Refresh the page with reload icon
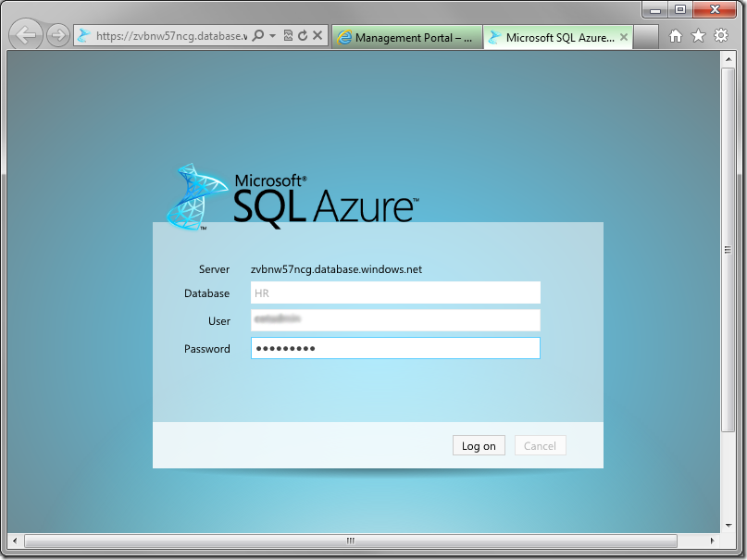 pyautogui.click(x=303, y=36)
